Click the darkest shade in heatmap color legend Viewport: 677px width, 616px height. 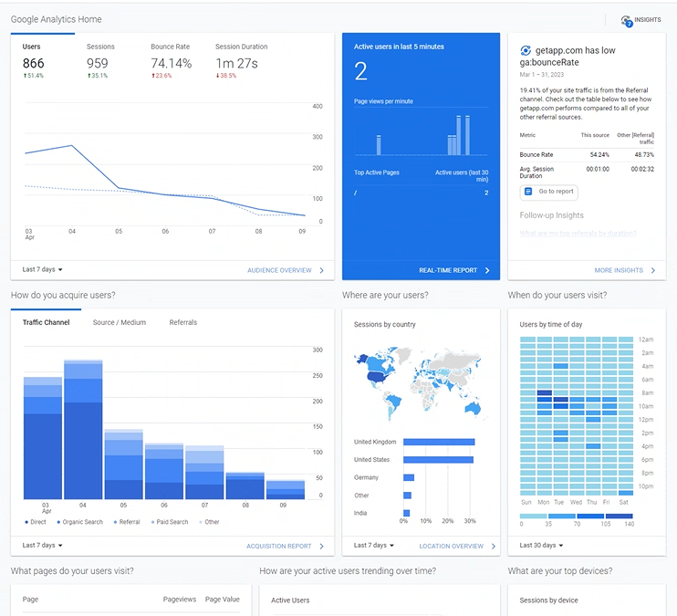[x=619, y=516]
